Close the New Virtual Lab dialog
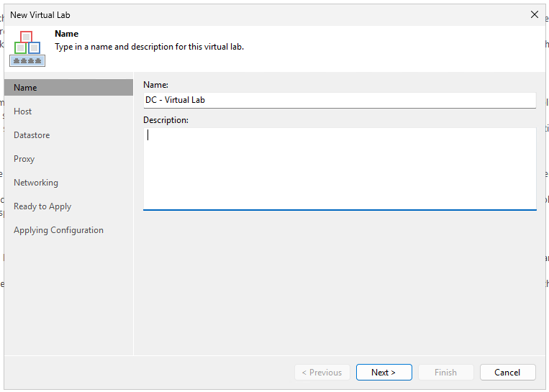 pyautogui.click(x=534, y=14)
